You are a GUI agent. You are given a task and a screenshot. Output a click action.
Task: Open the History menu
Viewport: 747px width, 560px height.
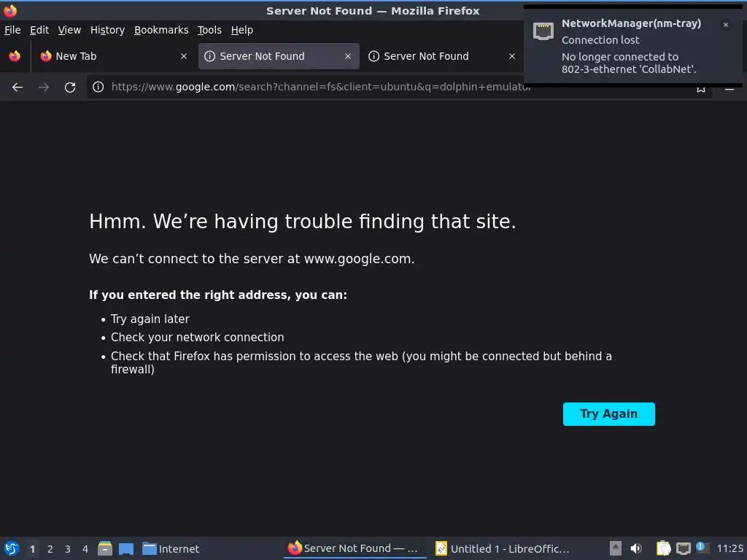pos(108,30)
